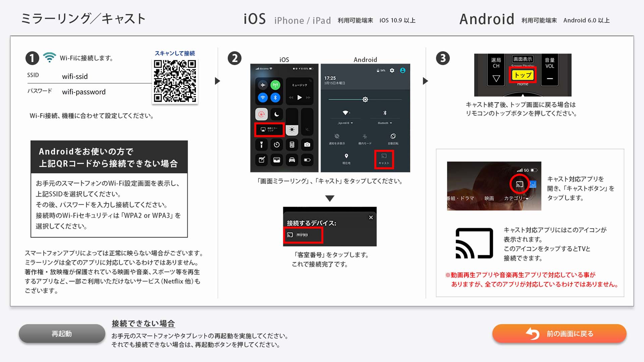Click the iOS calculator icon
Viewport: 644px width, 362px height.
click(292, 145)
